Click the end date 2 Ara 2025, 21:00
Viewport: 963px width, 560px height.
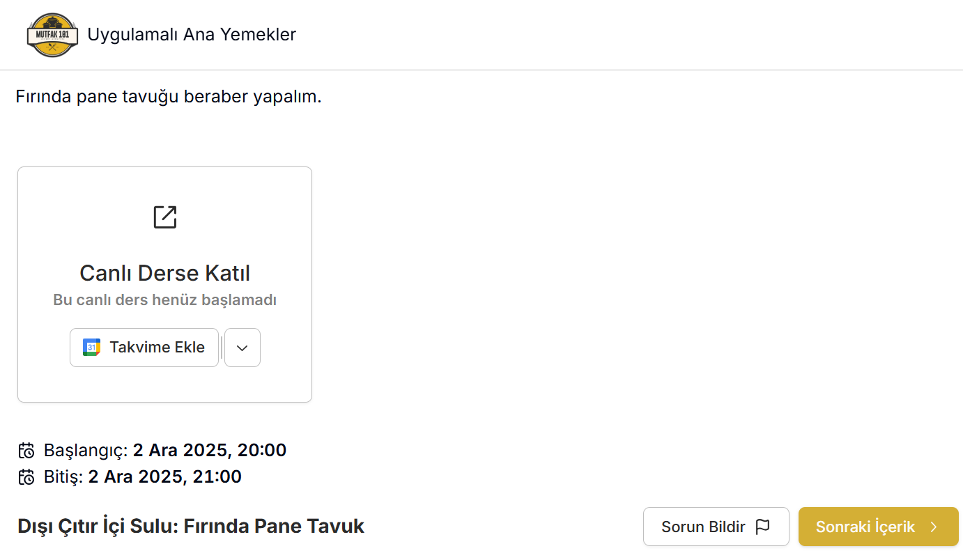coord(165,477)
